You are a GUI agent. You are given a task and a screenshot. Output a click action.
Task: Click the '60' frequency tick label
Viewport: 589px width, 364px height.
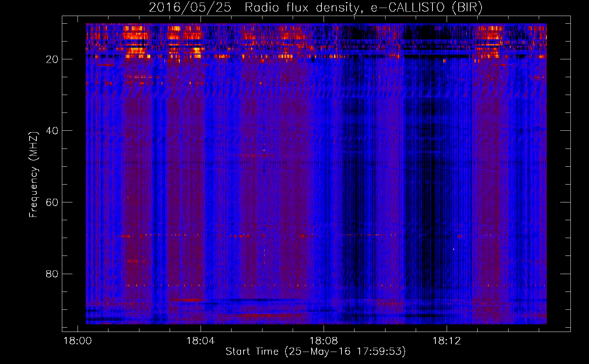(52, 202)
